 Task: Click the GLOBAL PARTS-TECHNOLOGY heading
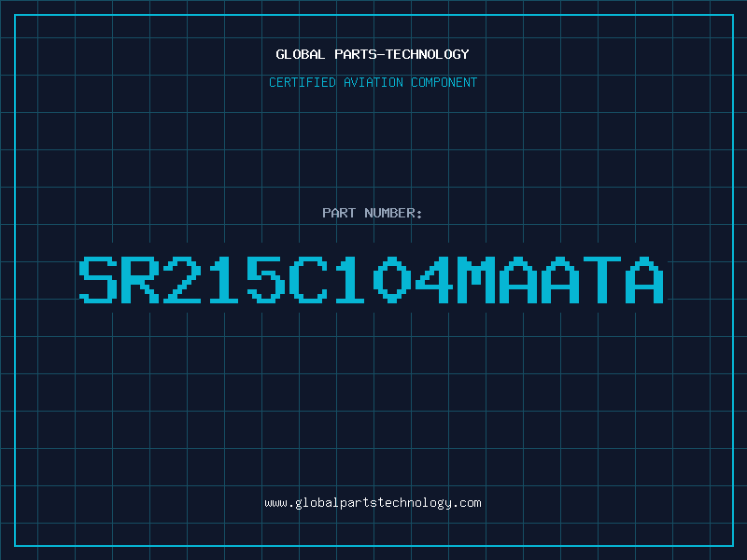pos(373,54)
